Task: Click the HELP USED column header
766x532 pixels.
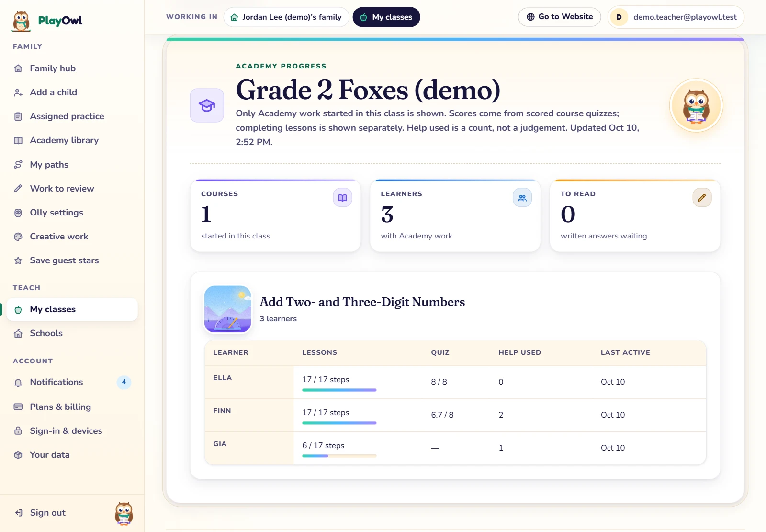Action: (x=520, y=352)
